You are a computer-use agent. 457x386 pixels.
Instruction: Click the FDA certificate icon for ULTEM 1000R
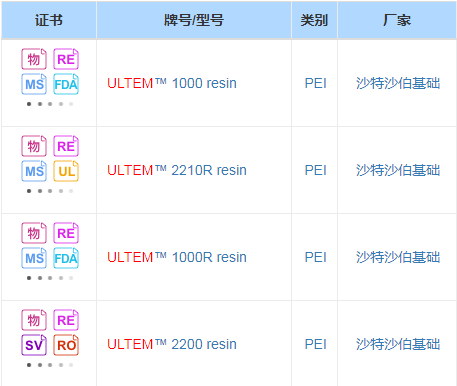(x=66, y=258)
